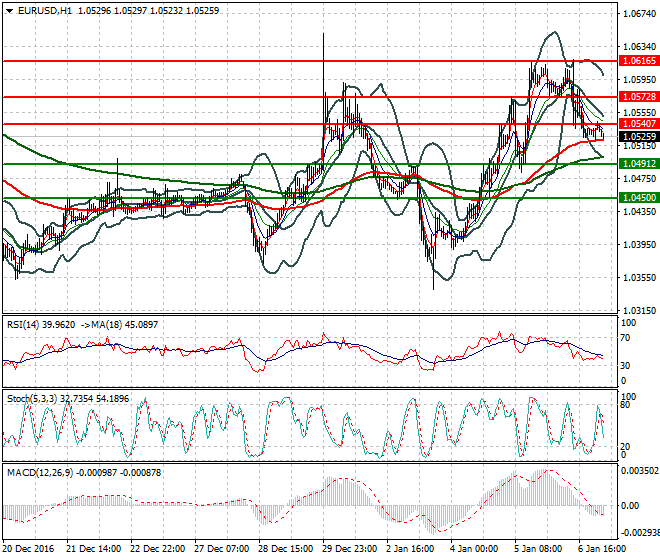Click the 27 Dec 07:00 time label

click(x=222, y=549)
